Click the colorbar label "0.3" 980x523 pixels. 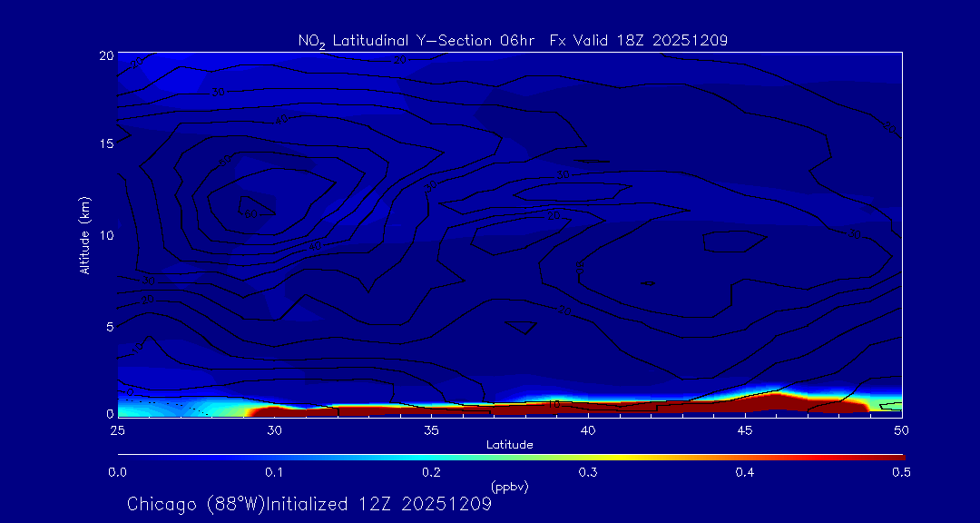(x=587, y=473)
